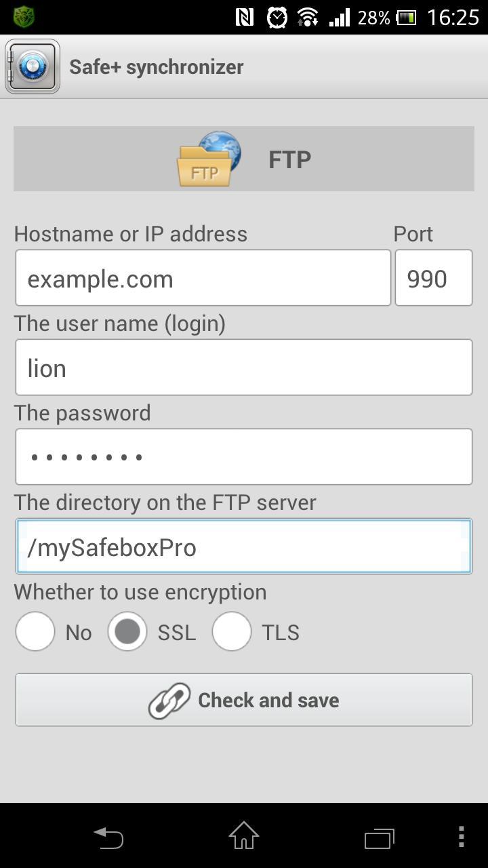The image size is (488, 868).
Task: Select the SSL encryption option
Action: pyautogui.click(x=127, y=631)
